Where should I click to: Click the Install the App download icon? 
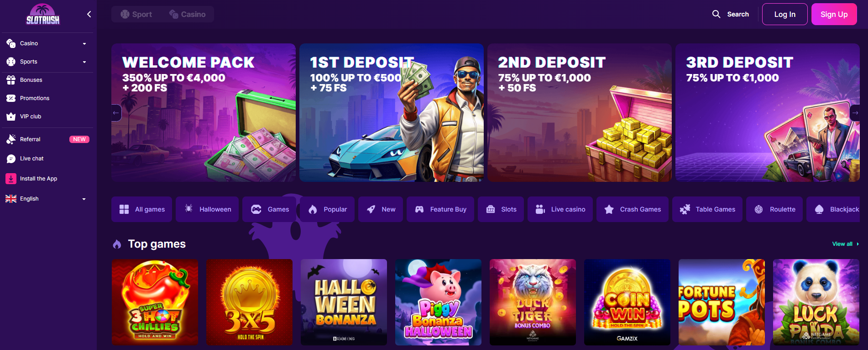[11, 179]
